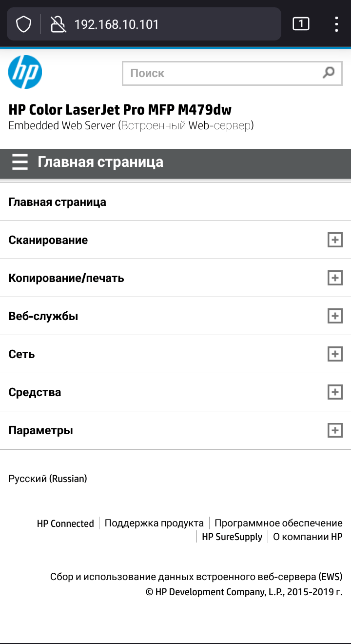Expand the Параметры section
This screenshot has width=351, height=644.
[334, 430]
